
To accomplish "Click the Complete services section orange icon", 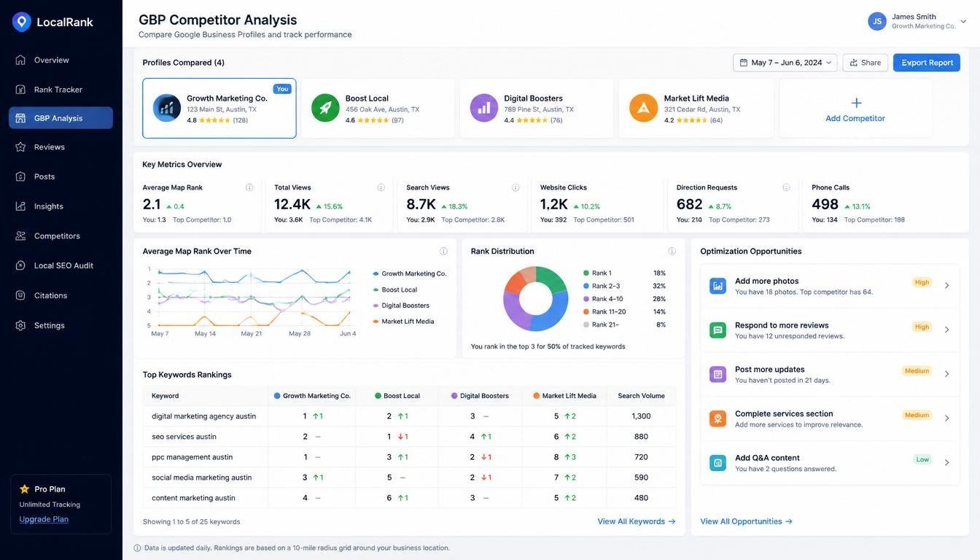I will pyautogui.click(x=717, y=419).
